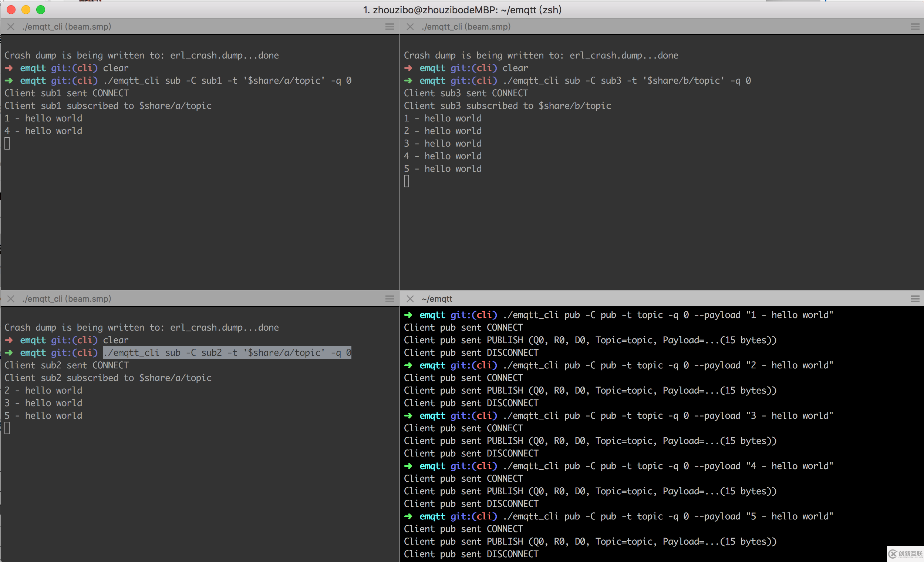Click 'Client sub2 sent CONNECT' line
This screenshot has height=562, width=924.
(x=66, y=365)
